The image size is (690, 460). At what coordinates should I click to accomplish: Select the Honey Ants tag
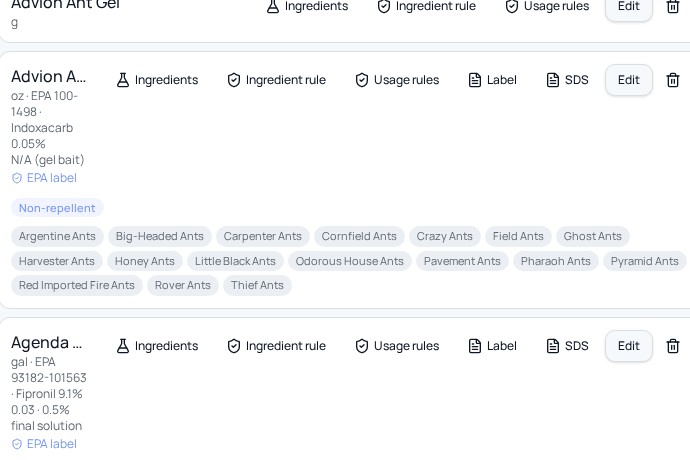coord(145,261)
